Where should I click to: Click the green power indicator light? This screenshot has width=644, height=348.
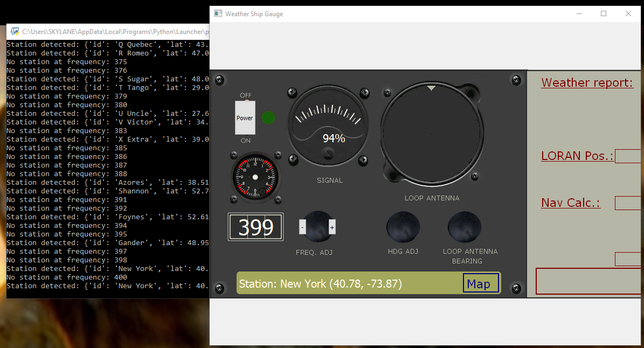point(268,117)
